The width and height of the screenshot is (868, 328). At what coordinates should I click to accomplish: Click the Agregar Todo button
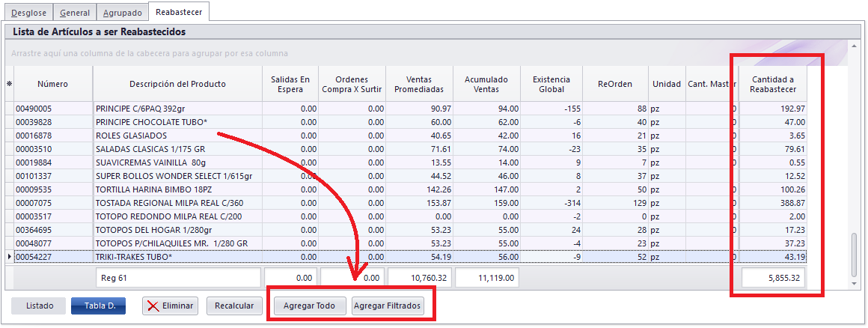309,306
